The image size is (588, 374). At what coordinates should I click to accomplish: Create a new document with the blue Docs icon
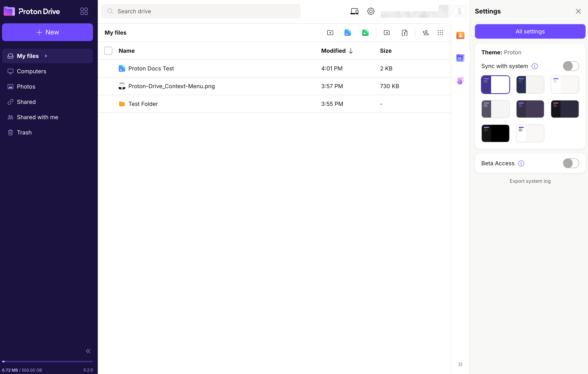pyautogui.click(x=348, y=33)
